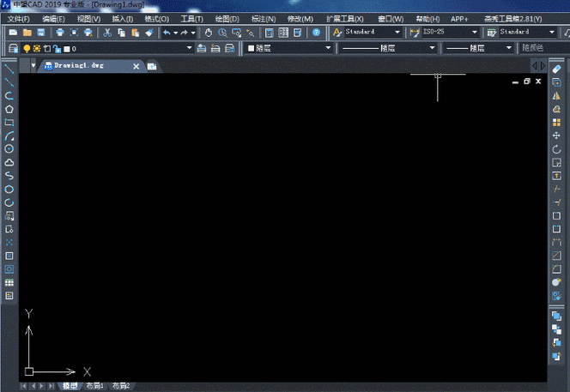570x392 pixels.
Task: Select the Arc drawing tool
Action: click(9, 136)
